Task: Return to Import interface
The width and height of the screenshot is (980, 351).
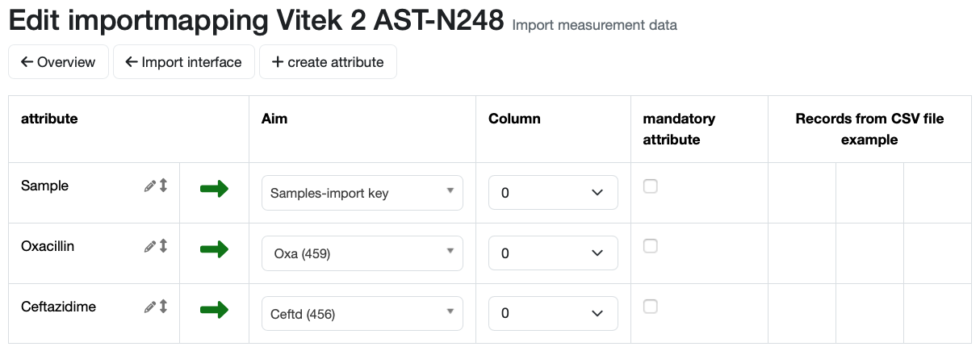Action: (184, 62)
